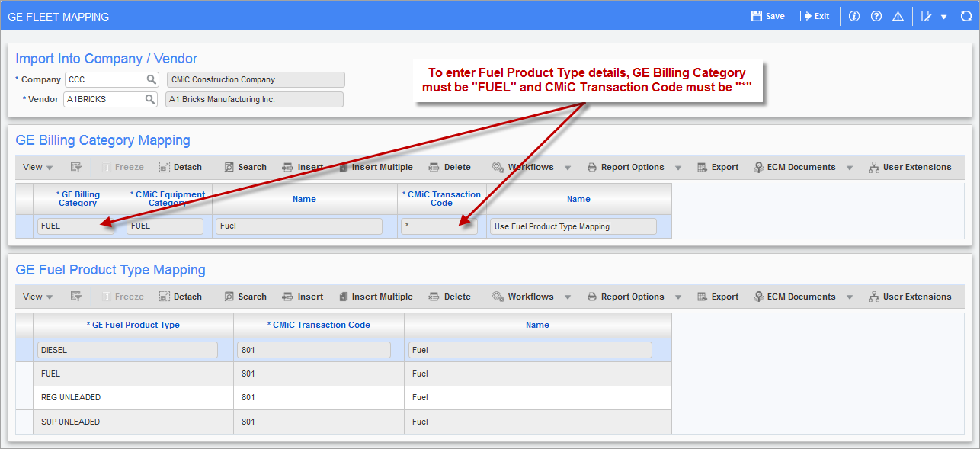Click the edit page icon in header

click(927, 16)
